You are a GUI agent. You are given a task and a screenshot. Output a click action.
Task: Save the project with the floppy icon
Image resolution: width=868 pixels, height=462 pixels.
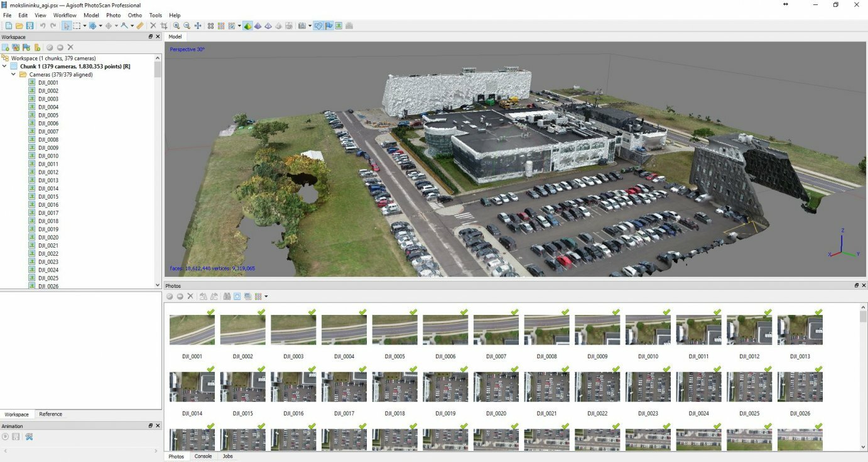30,26
